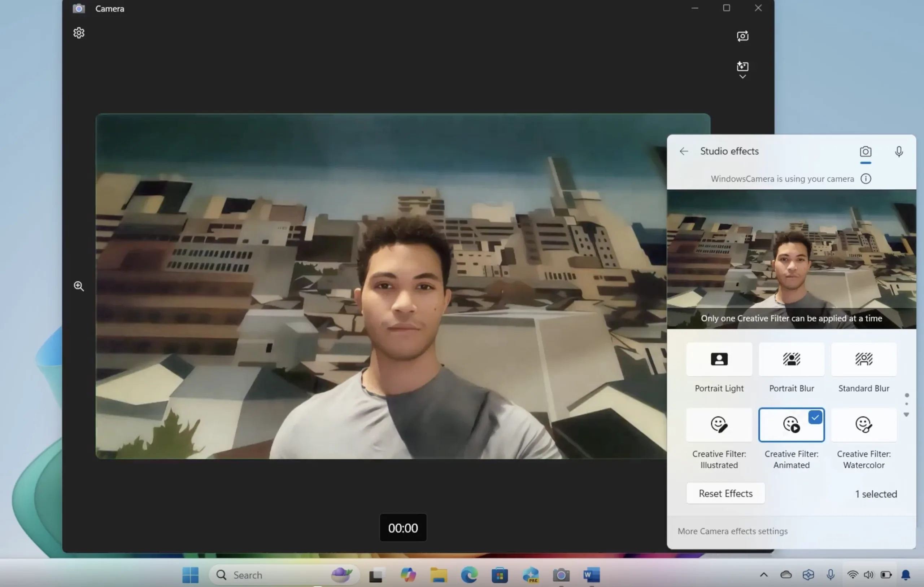Switch to the microphone effects tab
The image size is (924, 587).
click(x=899, y=151)
